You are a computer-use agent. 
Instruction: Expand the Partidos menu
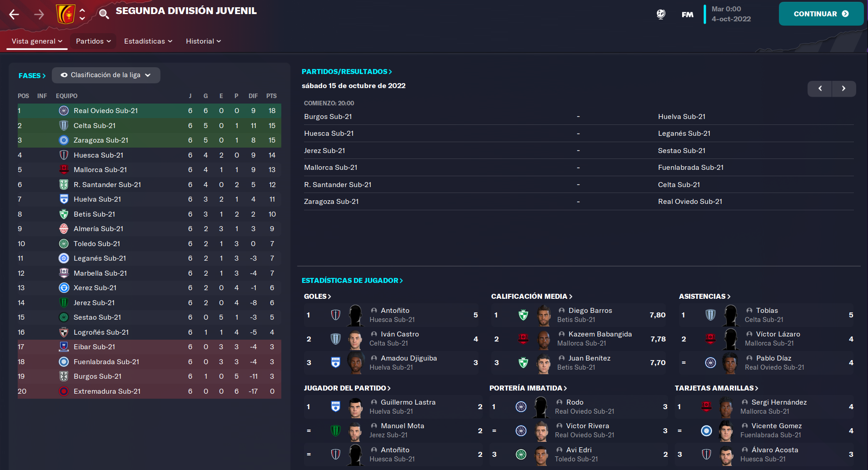click(93, 41)
